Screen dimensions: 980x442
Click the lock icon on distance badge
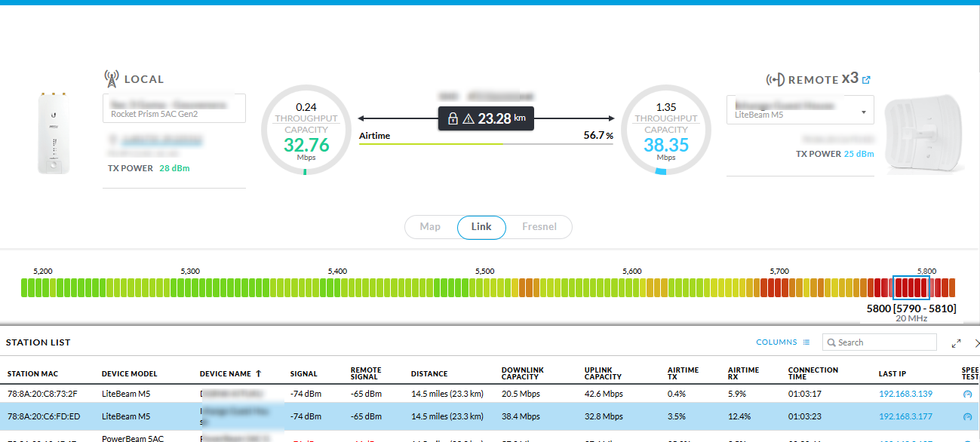pyautogui.click(x=453, y=118)
